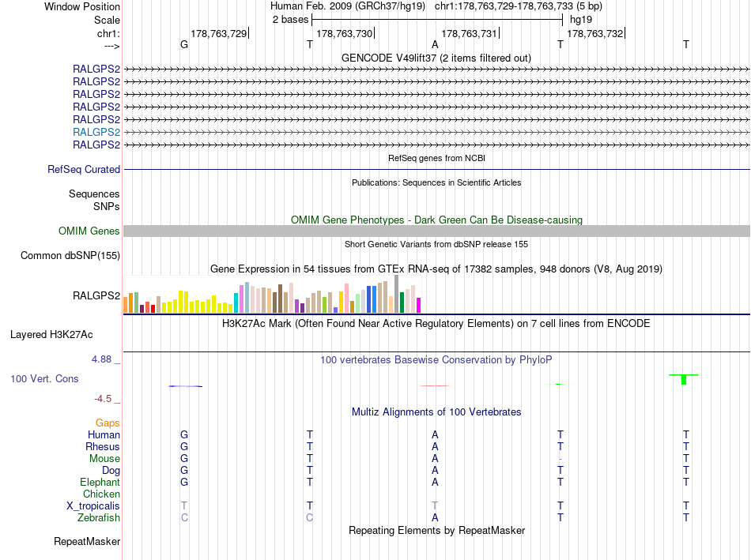Click the '--->' strand direction arrow label
751x560 pixels.
click(111, 46)
